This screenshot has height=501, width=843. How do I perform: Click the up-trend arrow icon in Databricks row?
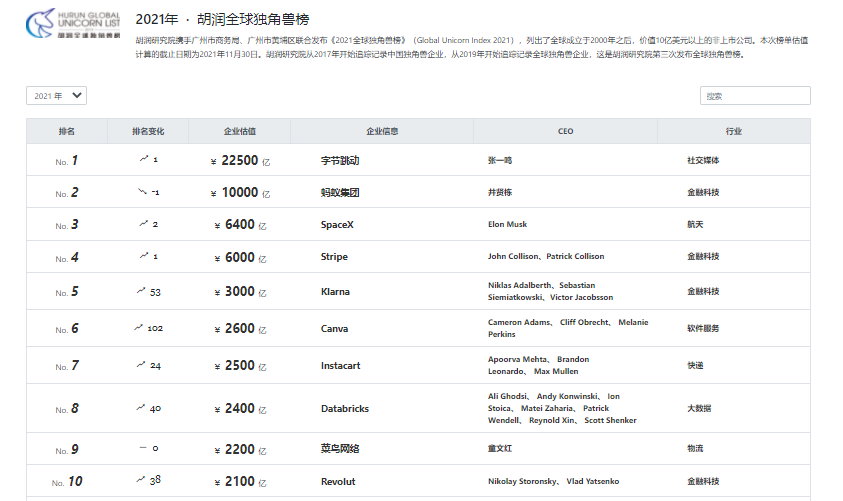tap(141, 407)
